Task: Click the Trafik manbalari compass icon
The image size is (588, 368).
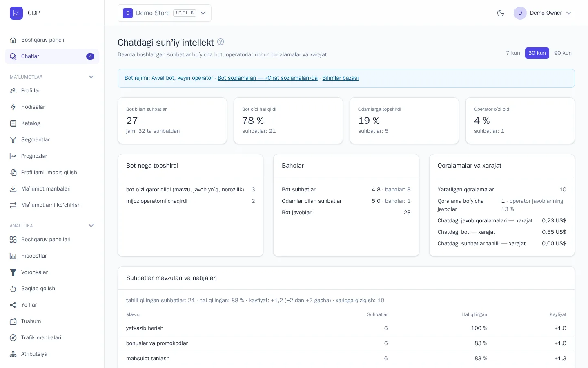Action: pyautogui.click(x=13, y=338)
